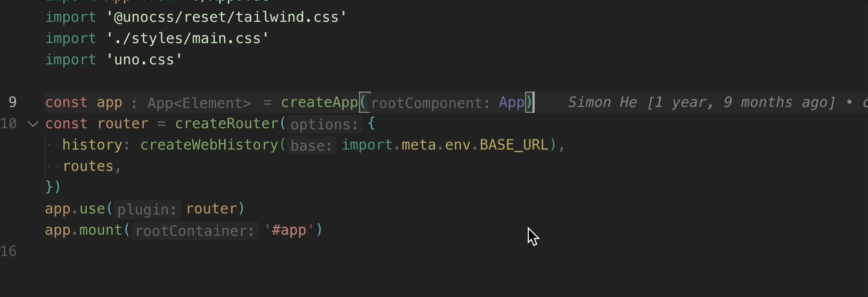Click the router argument in app.use

click(211, 209)
